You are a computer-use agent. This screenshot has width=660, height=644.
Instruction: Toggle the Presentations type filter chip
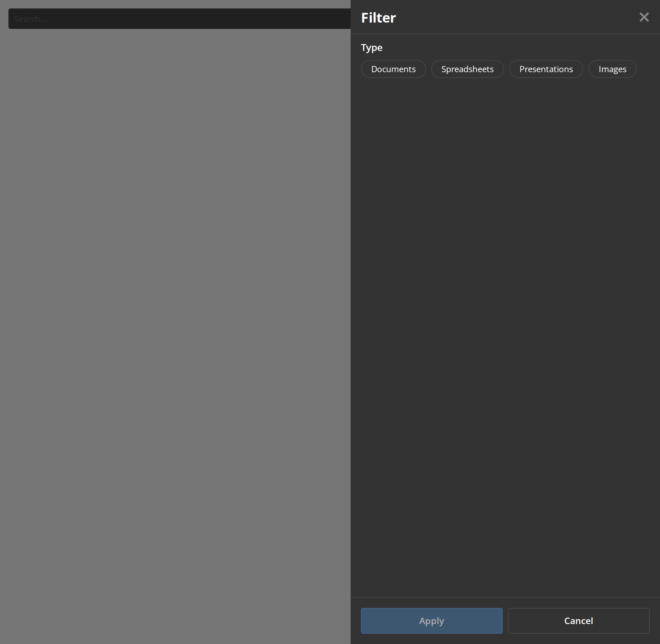click(546, 69)
